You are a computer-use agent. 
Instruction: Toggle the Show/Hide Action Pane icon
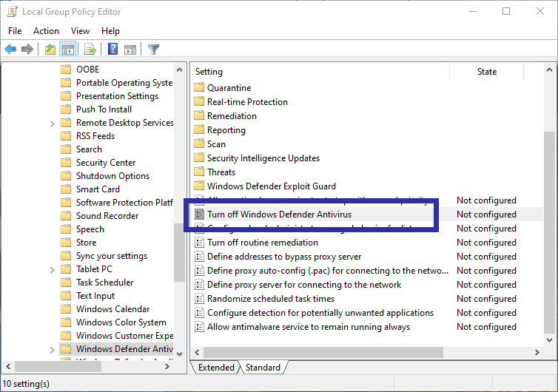pyautogui.click(x=130, y=49)
